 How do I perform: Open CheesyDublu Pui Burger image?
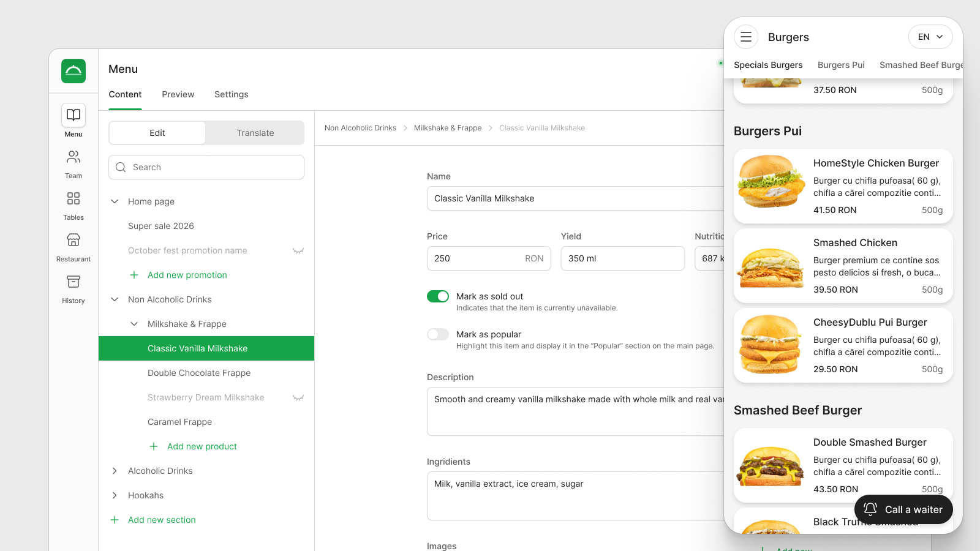coord(771,344)
